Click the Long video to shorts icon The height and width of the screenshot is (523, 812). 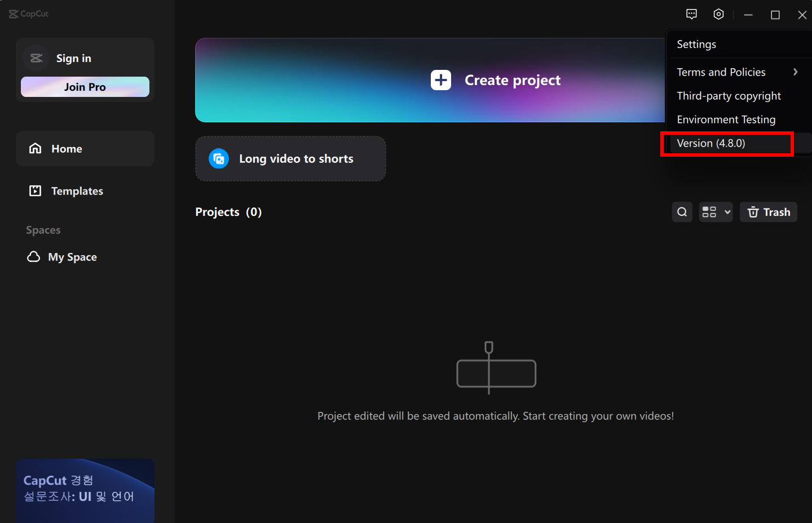[x=219, y=158]
